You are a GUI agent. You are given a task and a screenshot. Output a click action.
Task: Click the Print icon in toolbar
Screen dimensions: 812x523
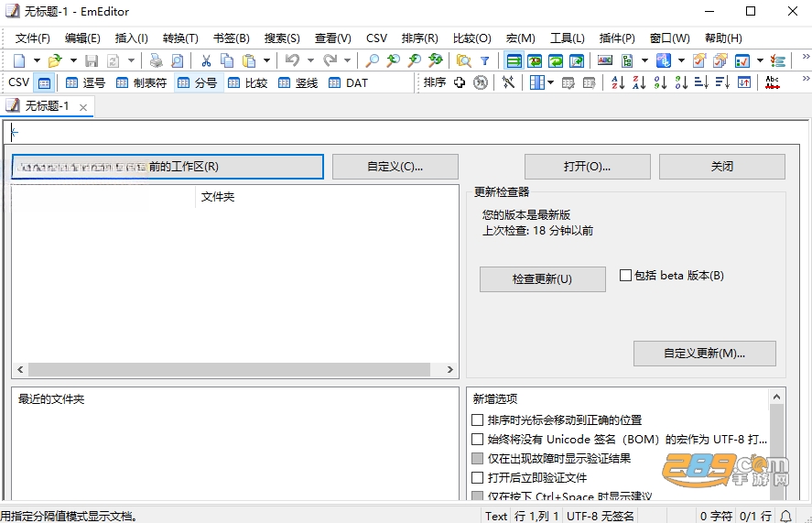point(156,60)
